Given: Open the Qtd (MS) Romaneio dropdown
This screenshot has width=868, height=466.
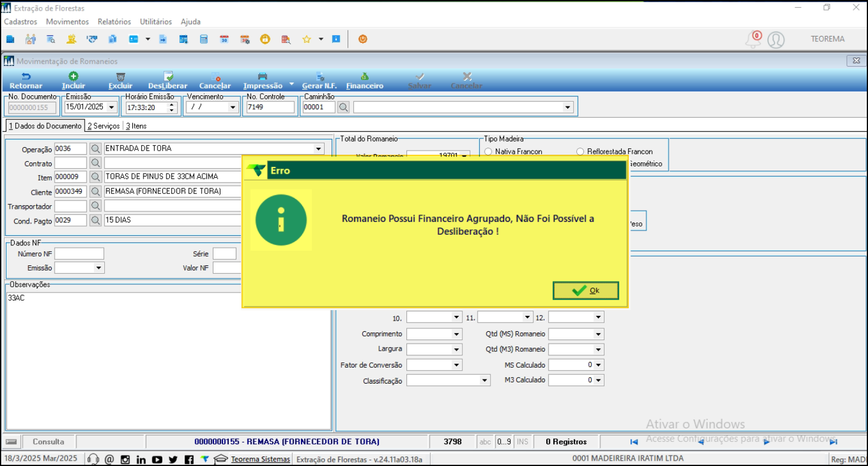Looking at the screenshot, I should coord(599,334).
